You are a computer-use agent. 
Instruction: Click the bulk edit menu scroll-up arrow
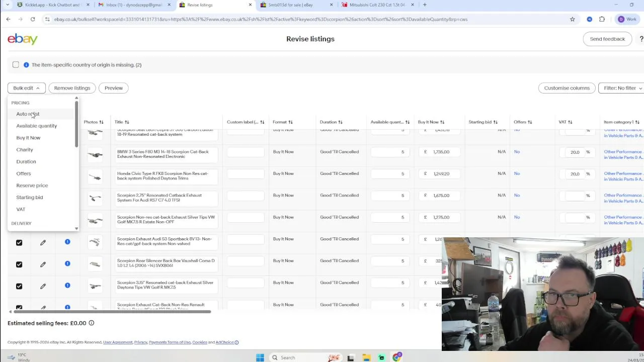76,98
